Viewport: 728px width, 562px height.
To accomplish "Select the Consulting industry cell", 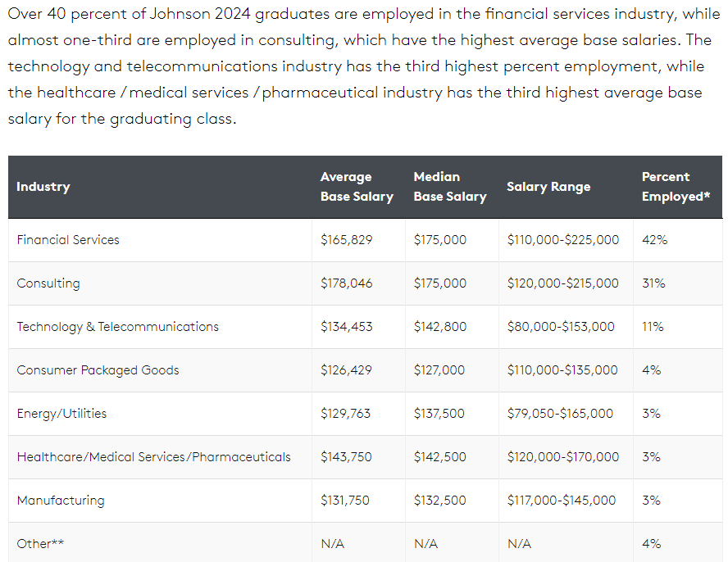I will 48,283.
